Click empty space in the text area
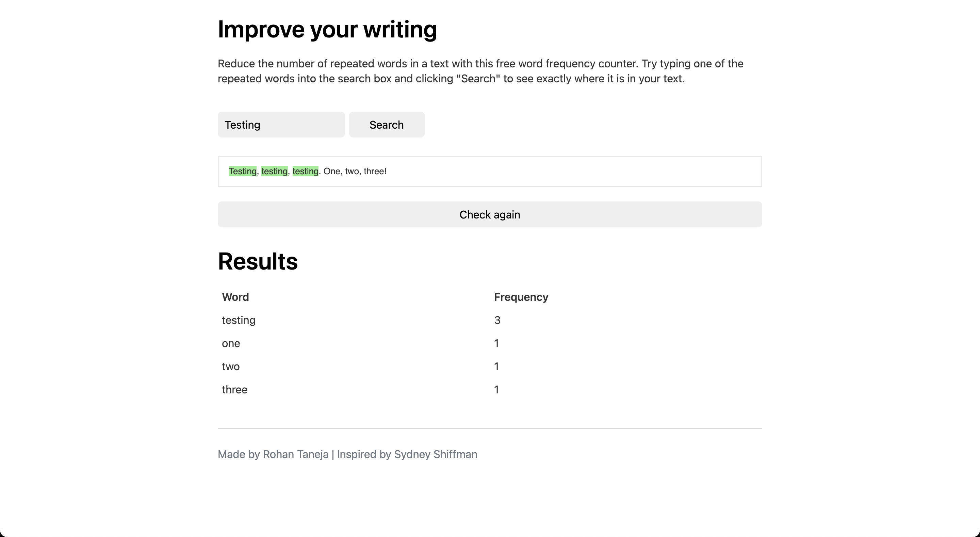 click(x=571, y=171)
